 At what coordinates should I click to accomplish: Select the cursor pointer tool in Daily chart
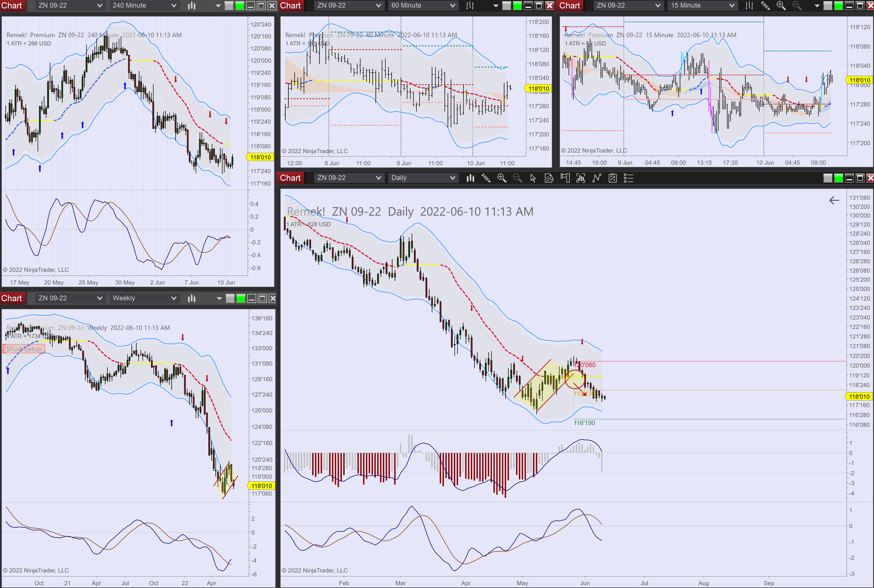[x=533, y=178]
